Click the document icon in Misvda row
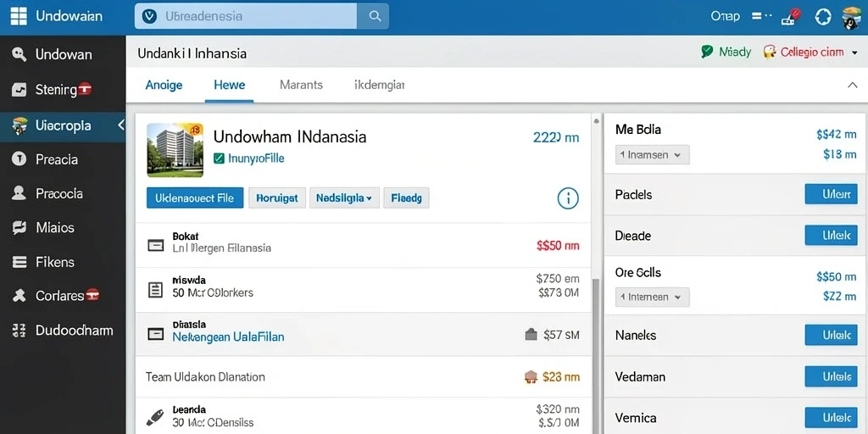Image resolution: width=868 pixels, height=434 pixels. [156, 289]
